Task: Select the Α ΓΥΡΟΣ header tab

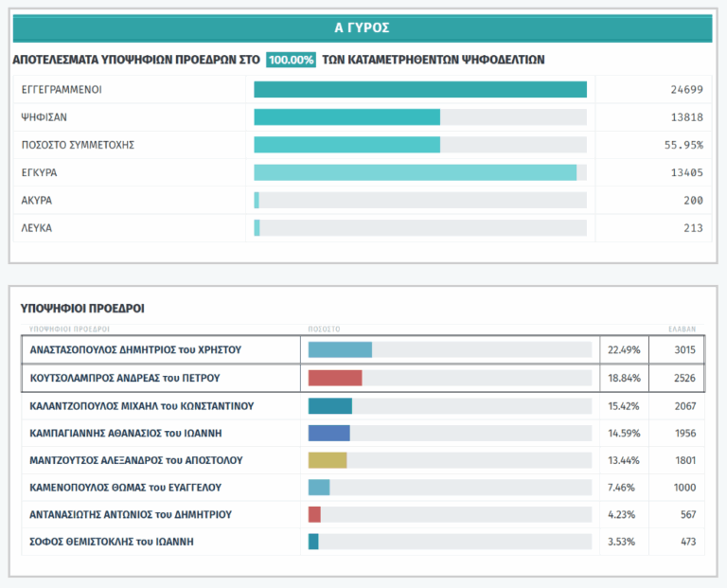Action: point(363,27)
